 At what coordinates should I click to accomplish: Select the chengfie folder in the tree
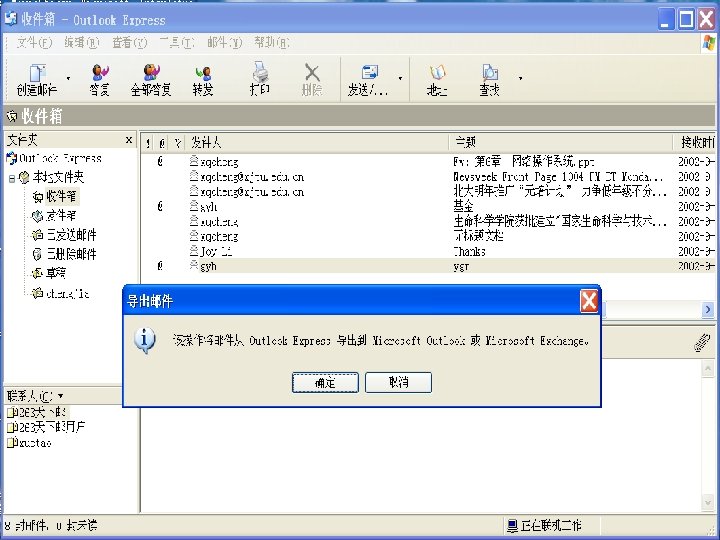point(60,293)
